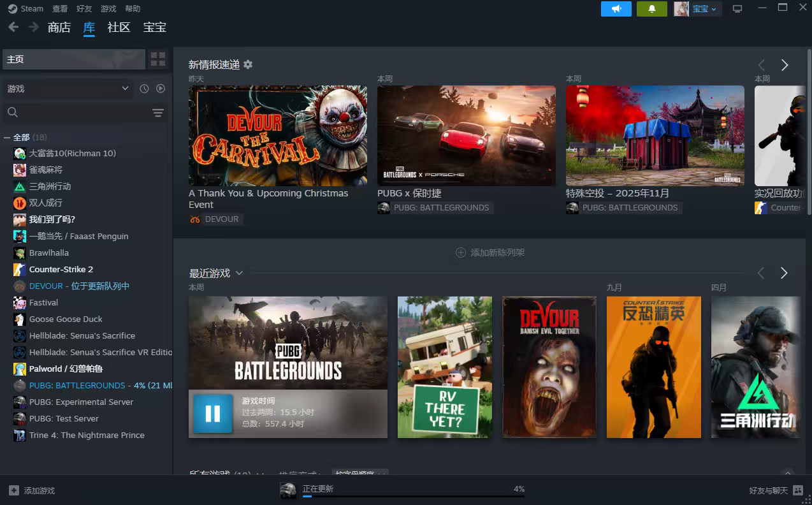Open the 商店 tab
Viewport: 812px width, 505px height.
59,27
